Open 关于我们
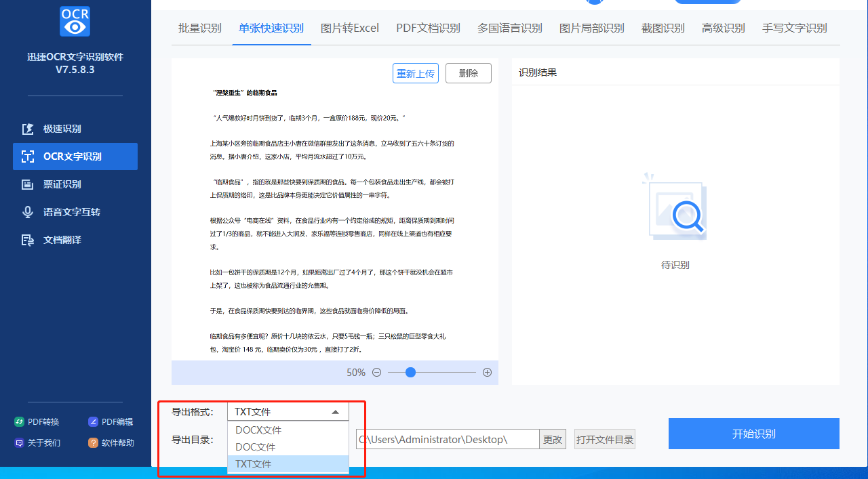The image size is (868, 479). click(37, 442)
